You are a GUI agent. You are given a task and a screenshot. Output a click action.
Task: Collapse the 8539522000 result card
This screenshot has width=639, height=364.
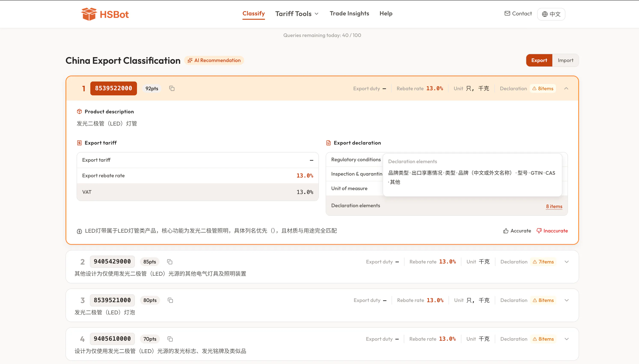click(x=566, y=89)
